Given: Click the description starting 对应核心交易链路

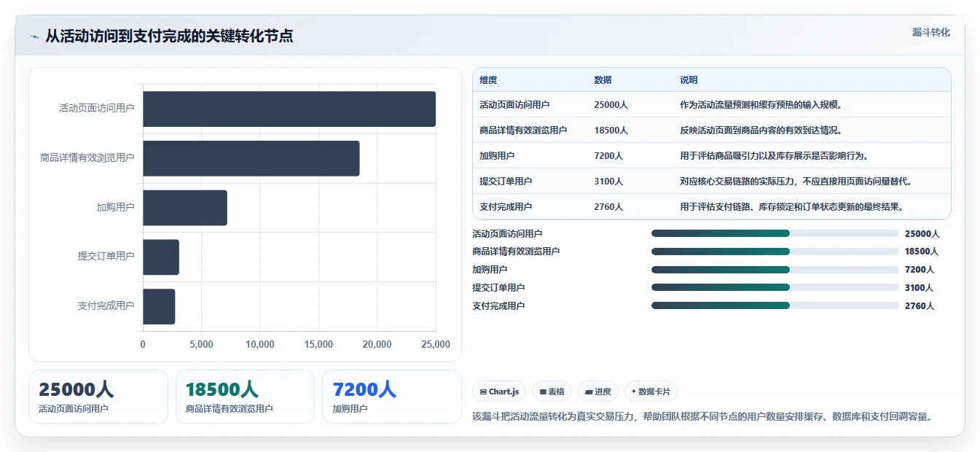Looking at the screenshot, I should point(796,182).
